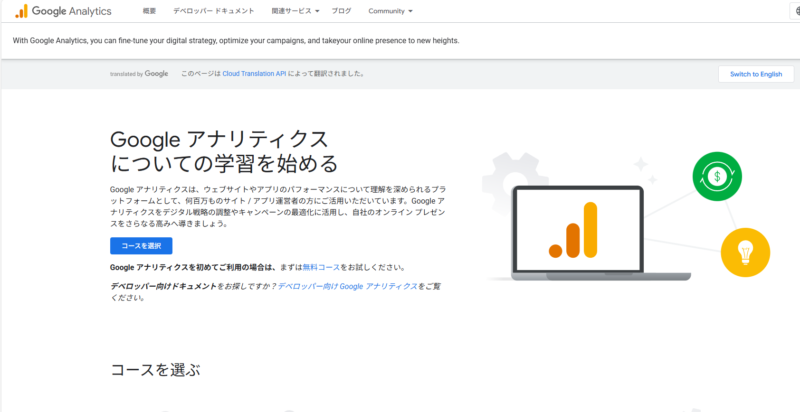Image resolution: width=800 pixels, height=412 pixels.
Task: Expand the 関連サービス dropdown
Action: click(x=295, y=11)
